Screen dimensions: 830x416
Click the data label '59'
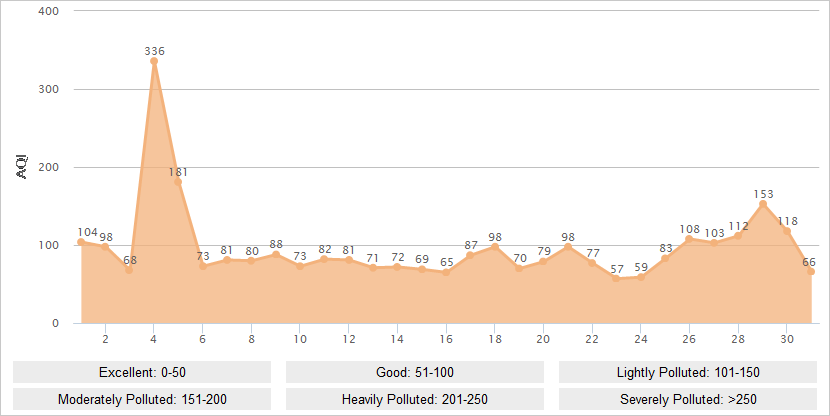click(641, 267)
